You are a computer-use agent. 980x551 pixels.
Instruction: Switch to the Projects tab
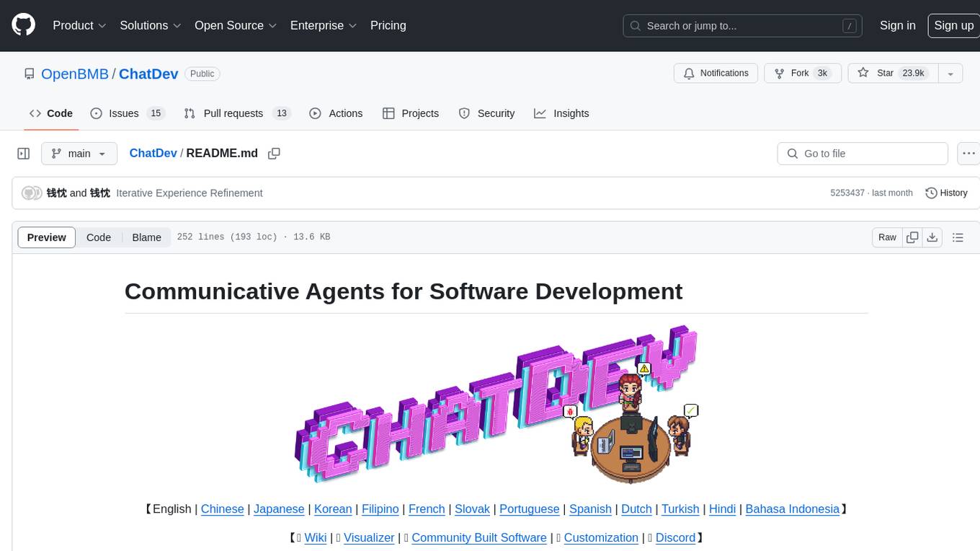[411, 113]
